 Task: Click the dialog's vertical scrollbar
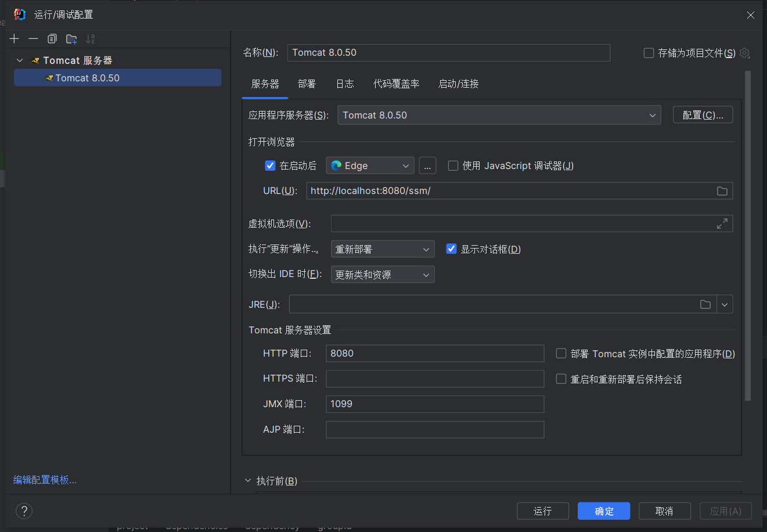tap(748, 235)
